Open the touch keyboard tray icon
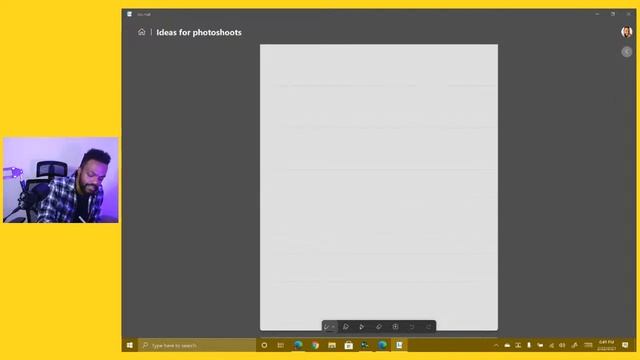640x360 pixels. (x=588, y=345)
